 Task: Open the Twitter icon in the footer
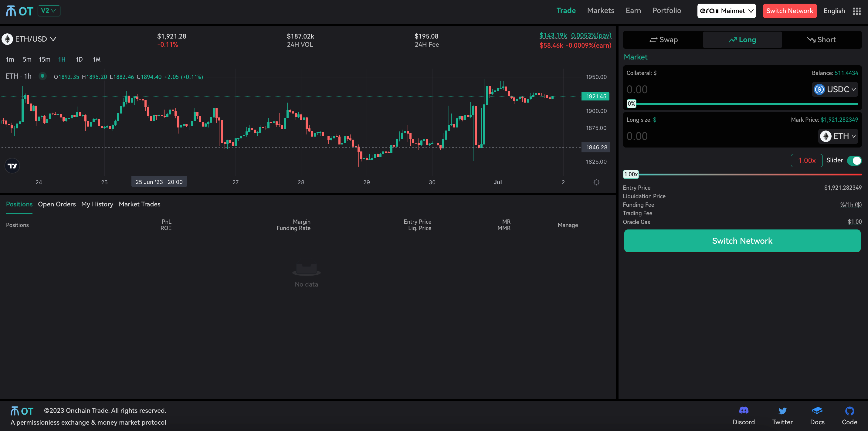(x=782, y=410)
